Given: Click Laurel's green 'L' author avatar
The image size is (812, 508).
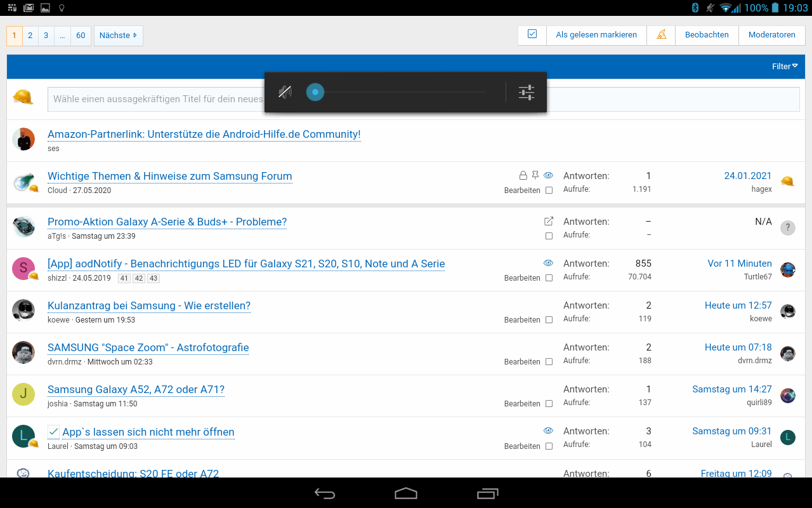Looking at the screenshot, I should pos(23,436).
